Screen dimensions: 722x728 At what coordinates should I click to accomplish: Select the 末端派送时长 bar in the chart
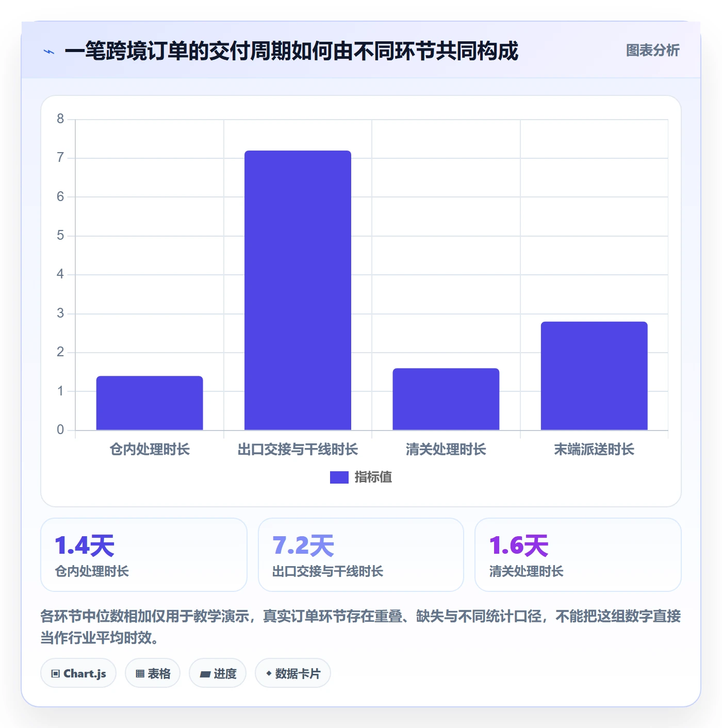594,376
